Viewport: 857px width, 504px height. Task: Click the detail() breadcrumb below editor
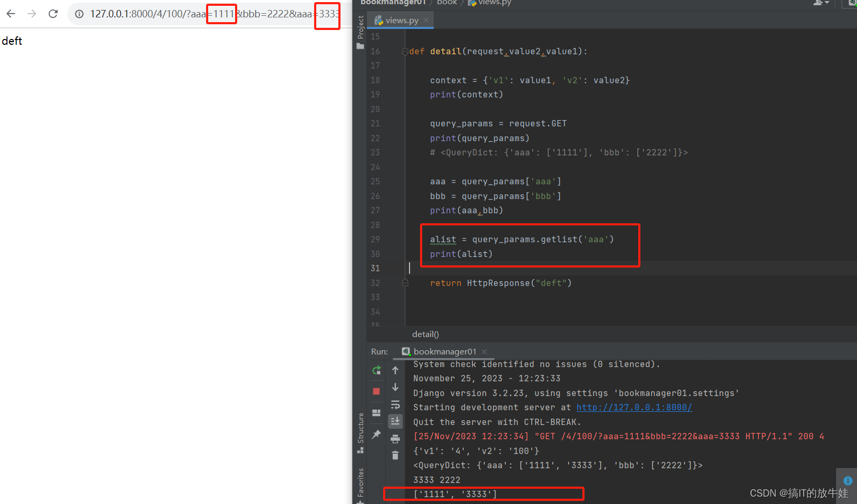click(425, 334)
